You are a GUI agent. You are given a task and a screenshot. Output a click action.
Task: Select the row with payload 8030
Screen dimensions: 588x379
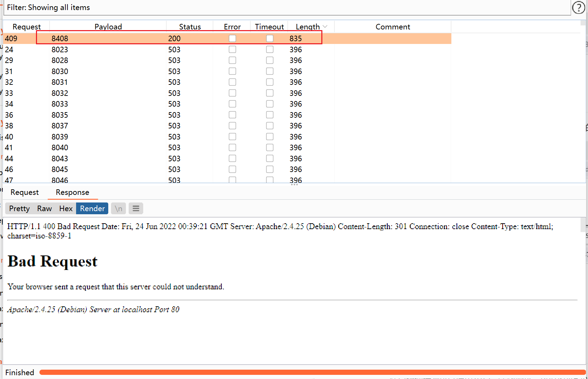(227, 71)
